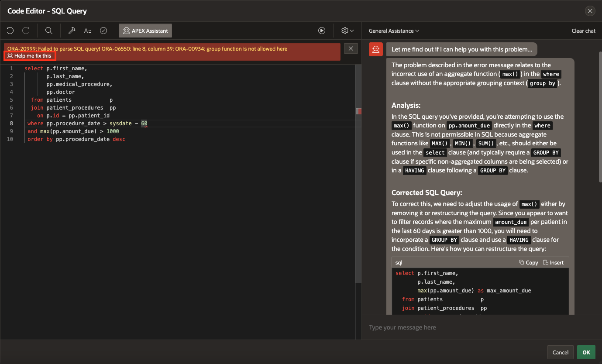The height and width of the screenshot is (364, 602).
Task: Select the Redo icon in the editor toolbar
Action: click(26, 31)
